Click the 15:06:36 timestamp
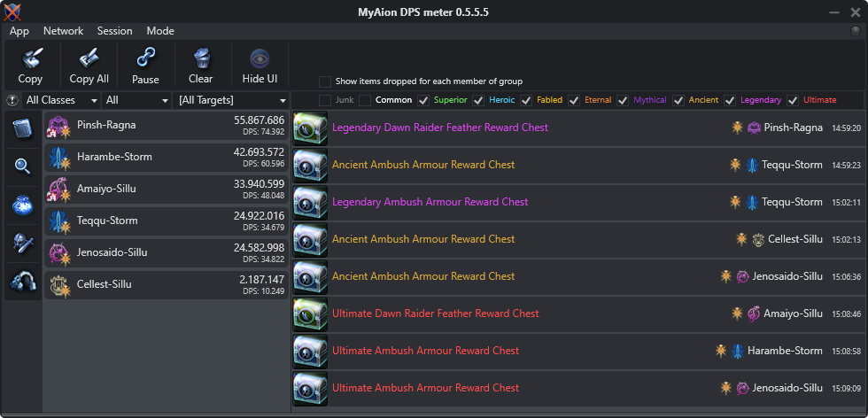Screen dimensions: 868x418 coord(847,277)
